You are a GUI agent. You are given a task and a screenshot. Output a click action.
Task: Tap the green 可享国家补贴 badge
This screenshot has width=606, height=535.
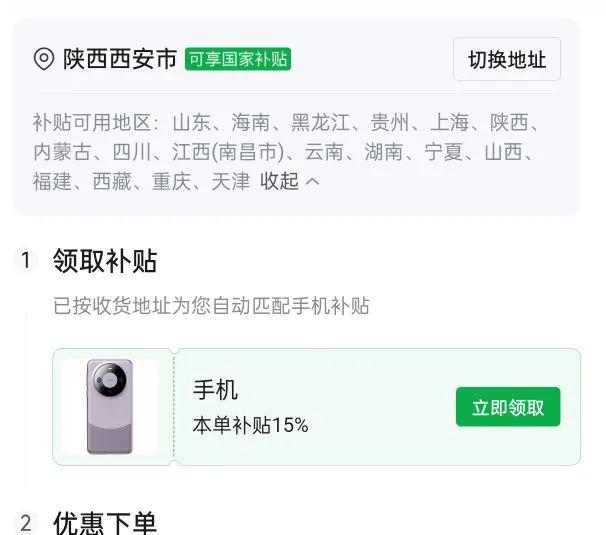click(x=238, y=59)
